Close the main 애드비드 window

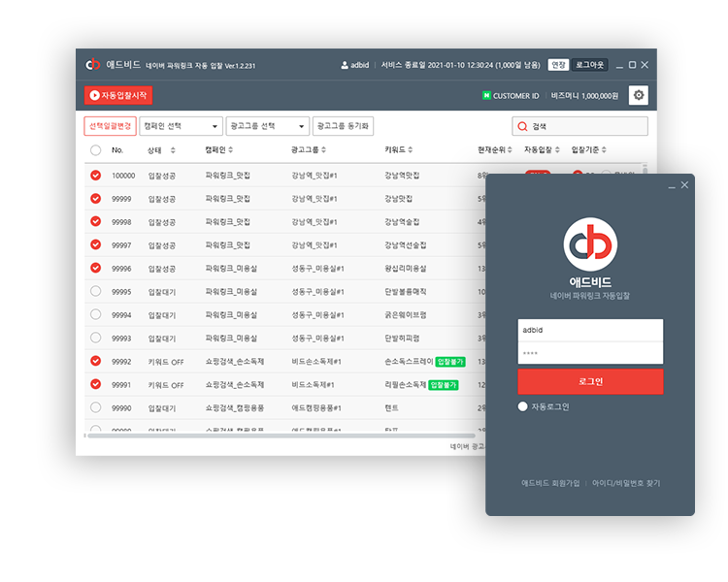click(x=645, y=65)
